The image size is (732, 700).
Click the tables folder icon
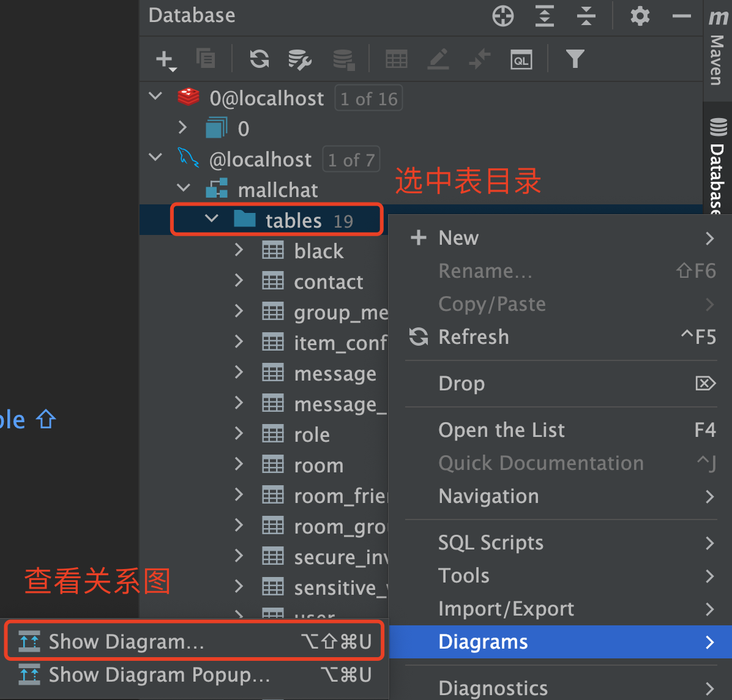tap(245, 218)
